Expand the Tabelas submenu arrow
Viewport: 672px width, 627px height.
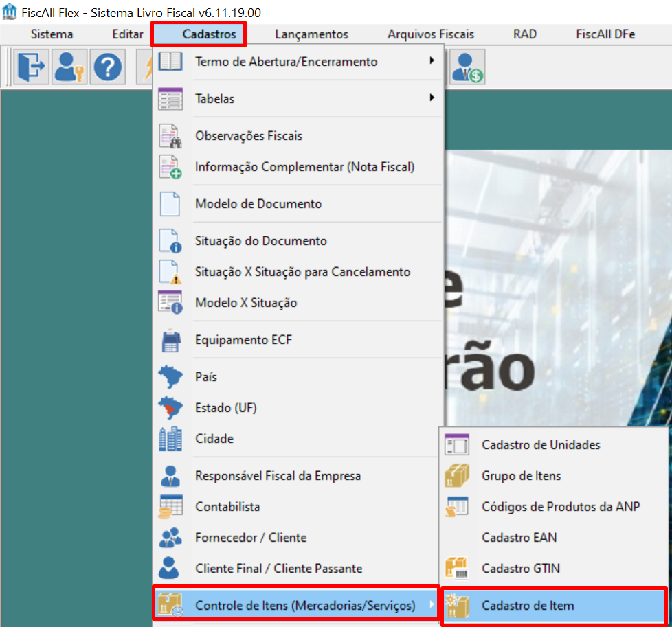coord(432,98)
